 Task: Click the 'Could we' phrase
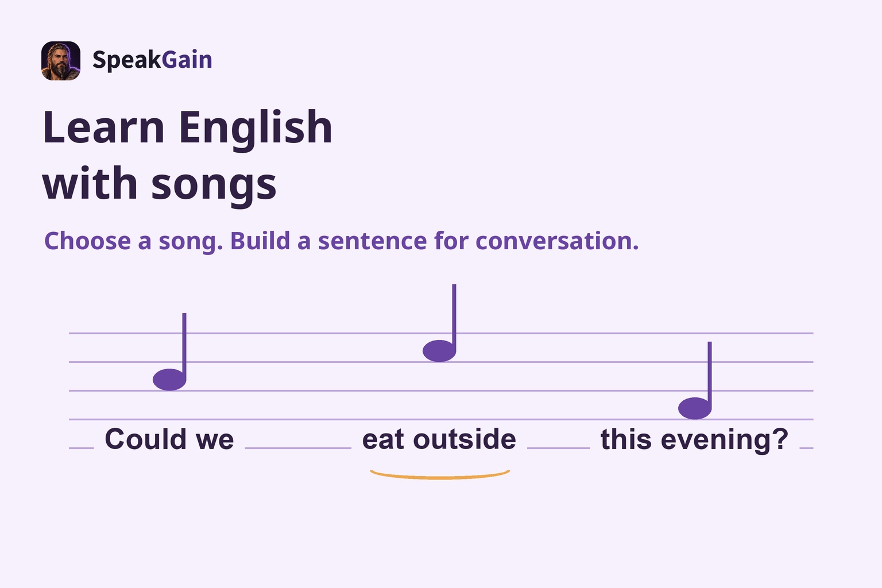click(169, 439)
